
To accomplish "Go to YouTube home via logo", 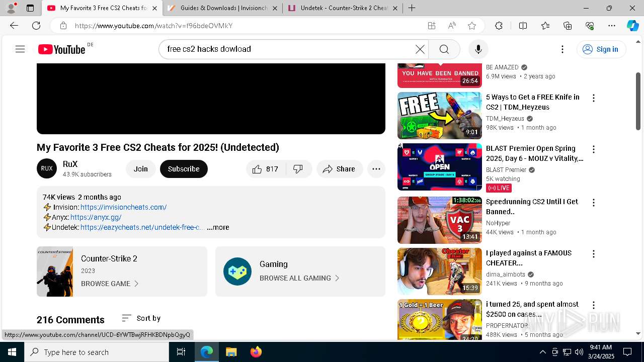I will pyautogui.click(x=62, y=49).
